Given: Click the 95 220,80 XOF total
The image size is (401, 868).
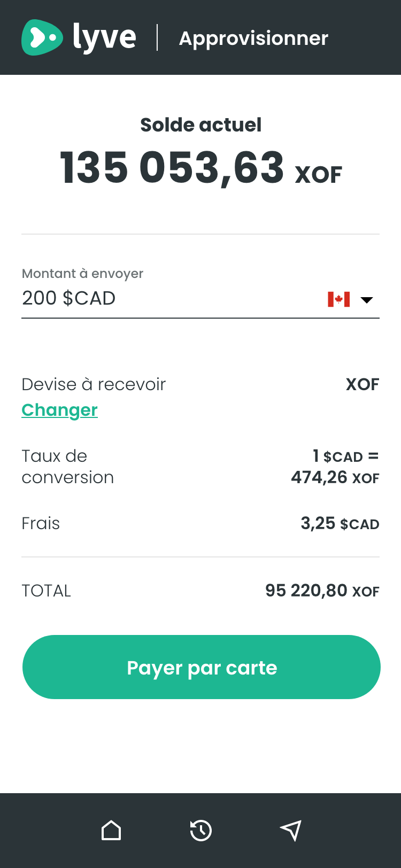Looking at the screenshot, I should 322,591.
